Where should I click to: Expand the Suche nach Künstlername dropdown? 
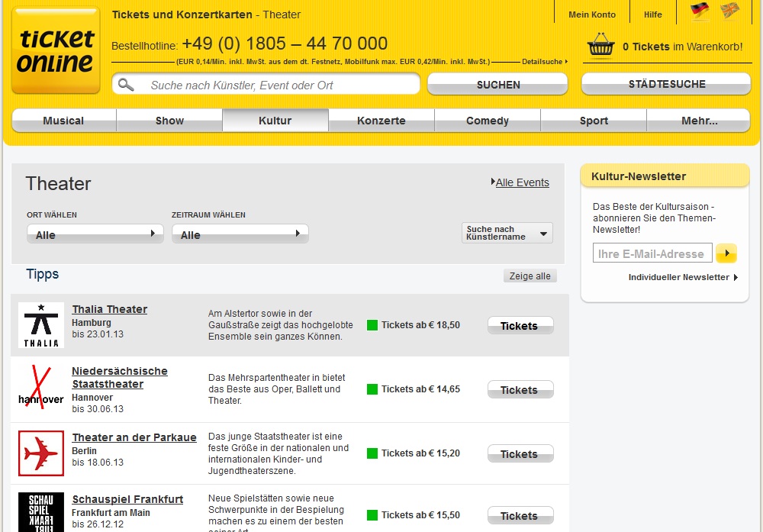tap(507, 233)
